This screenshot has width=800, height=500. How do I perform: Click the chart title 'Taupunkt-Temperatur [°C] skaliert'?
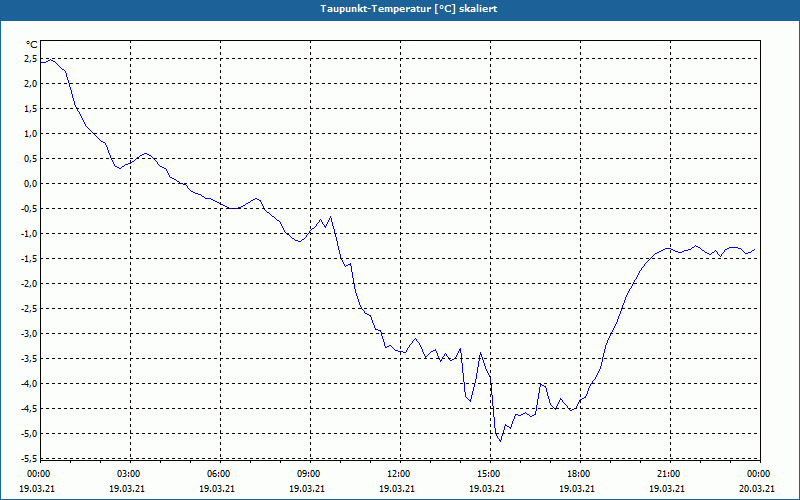coord(409,9)
